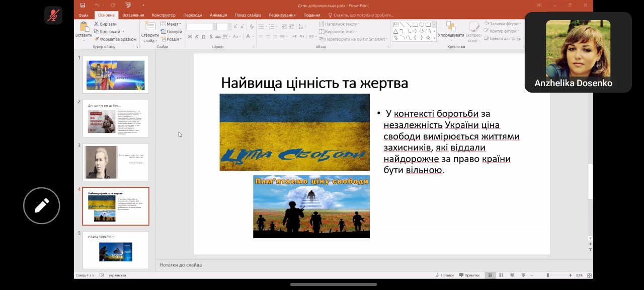Screen dimensions: 644x290
Task: Toggle the Notes (Нотатки) pane in status bar
Action: click(444, 275)
